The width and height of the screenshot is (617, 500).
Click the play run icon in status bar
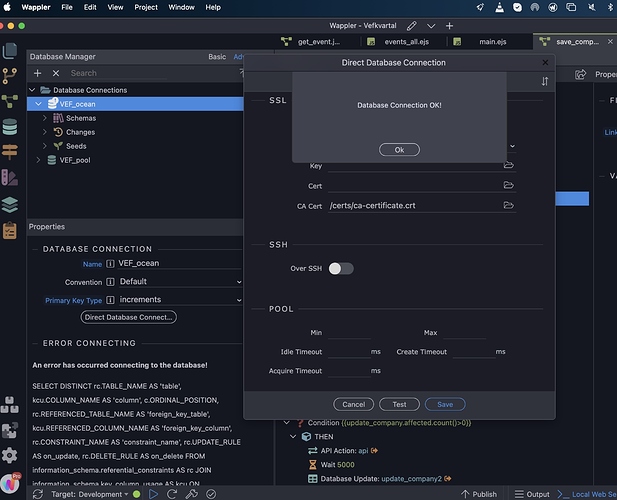pyautogui.click(x=153, y=494)
